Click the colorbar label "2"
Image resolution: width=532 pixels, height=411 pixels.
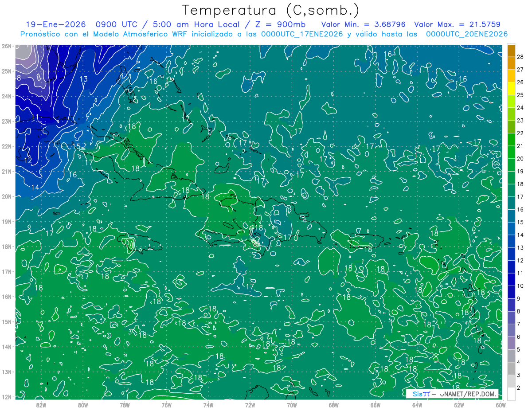(519, 388)
